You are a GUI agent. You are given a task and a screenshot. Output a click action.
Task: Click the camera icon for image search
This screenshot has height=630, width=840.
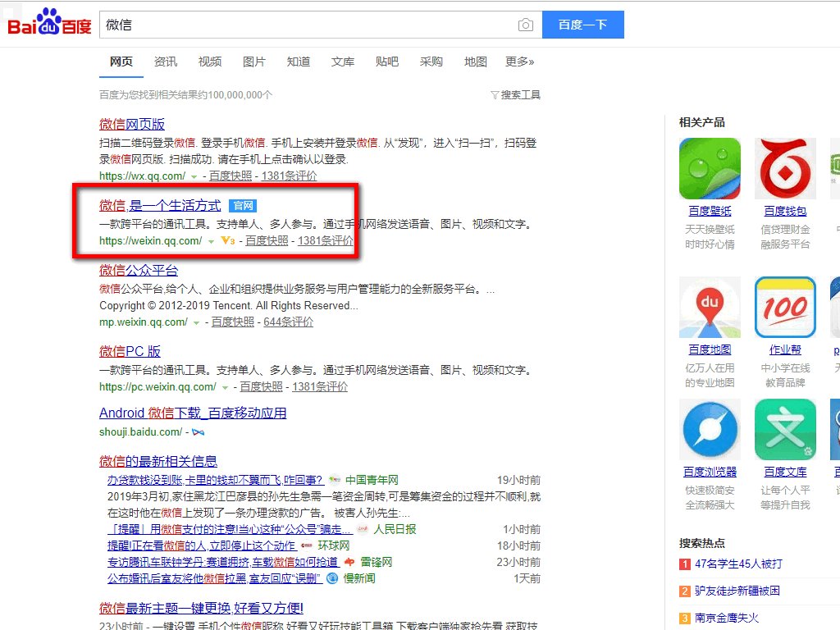click(525, 25)
